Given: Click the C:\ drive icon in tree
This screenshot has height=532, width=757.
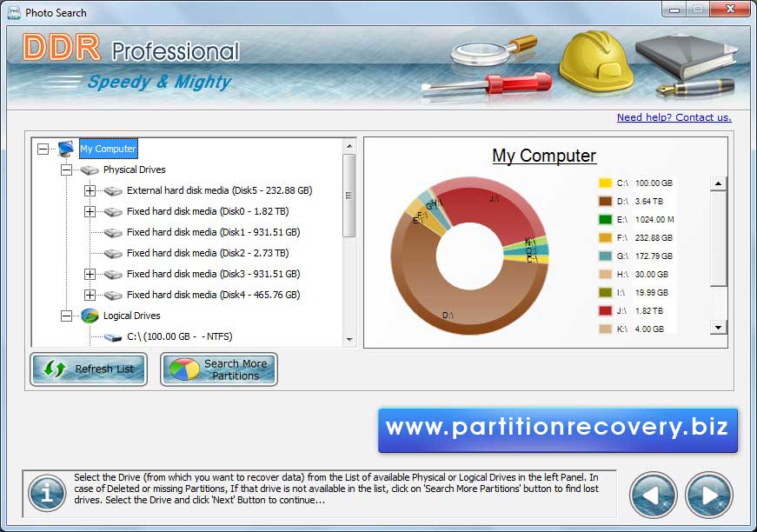Looking at the screenshot, I should pyautogui.click(x=113, y=337).
